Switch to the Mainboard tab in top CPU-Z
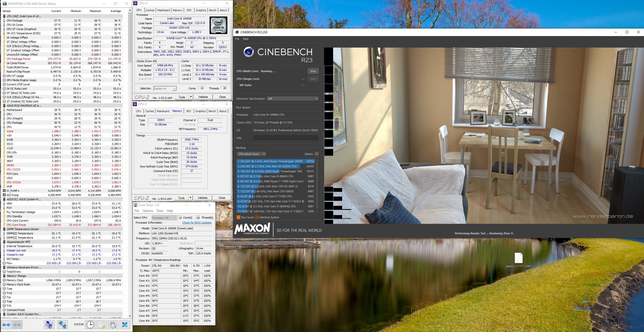 tap(164, 10)
